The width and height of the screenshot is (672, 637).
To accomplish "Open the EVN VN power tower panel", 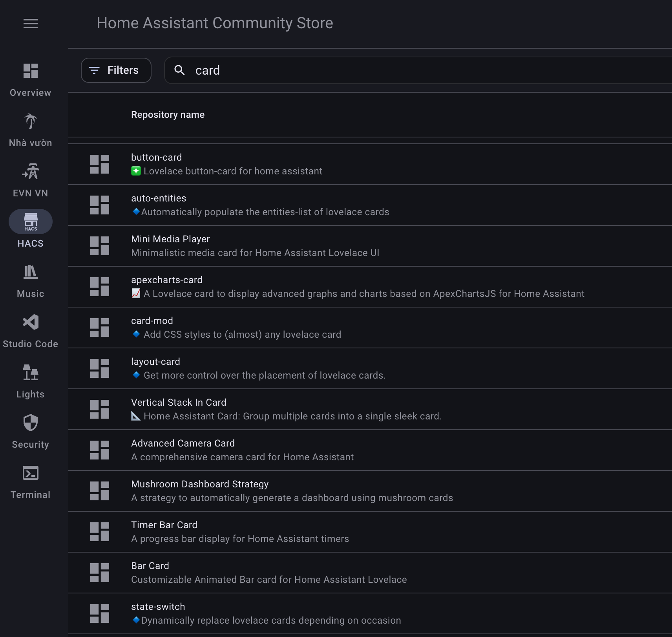I will (30, 172).
